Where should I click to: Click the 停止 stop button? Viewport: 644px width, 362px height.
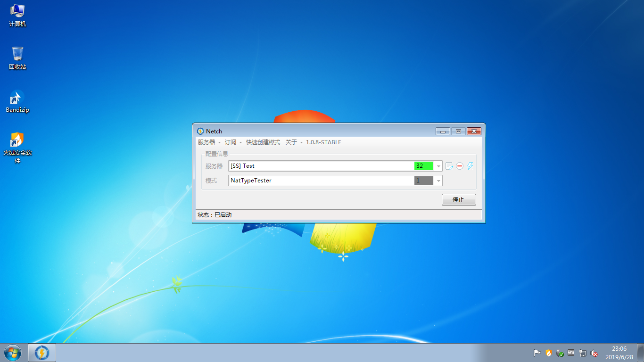coord(459,199)
